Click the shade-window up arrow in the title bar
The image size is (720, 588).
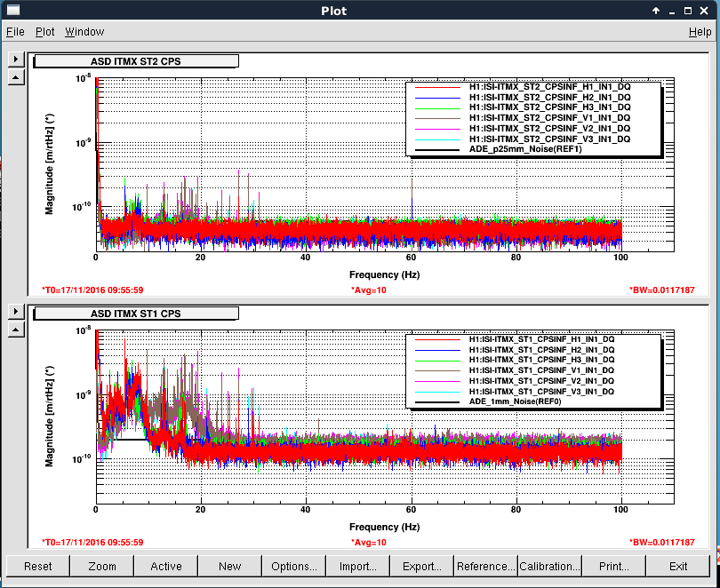655,11
